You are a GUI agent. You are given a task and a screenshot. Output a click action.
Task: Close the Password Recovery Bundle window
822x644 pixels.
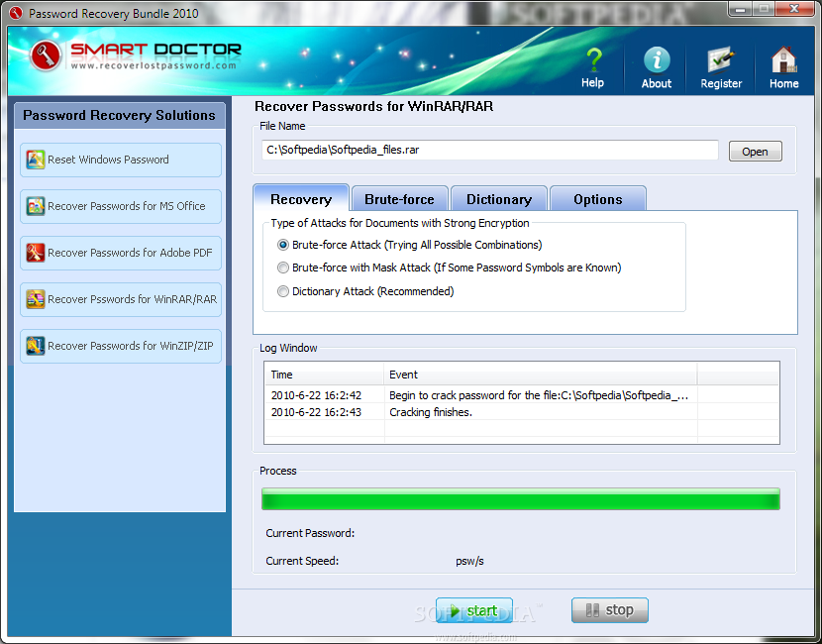click(794, 9)
